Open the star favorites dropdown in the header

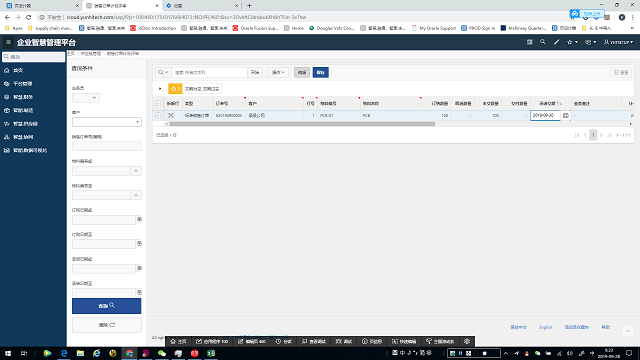click(572, 42)
